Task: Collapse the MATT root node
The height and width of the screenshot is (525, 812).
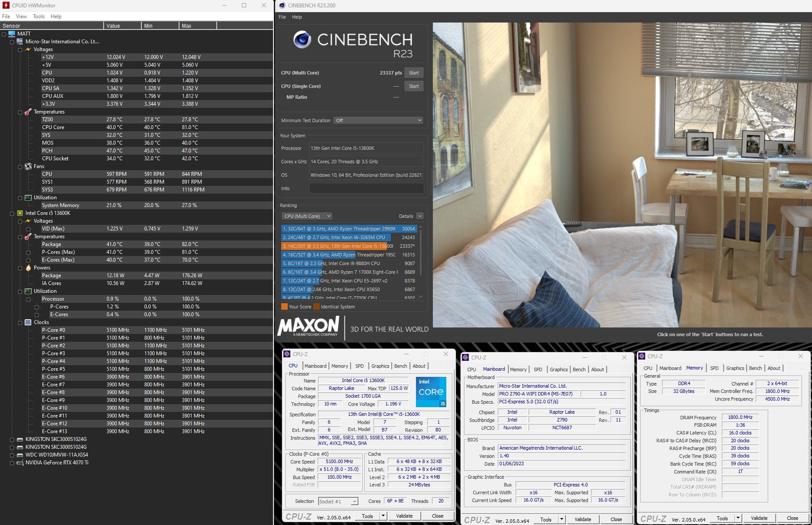Action: (x=4, y=34)
